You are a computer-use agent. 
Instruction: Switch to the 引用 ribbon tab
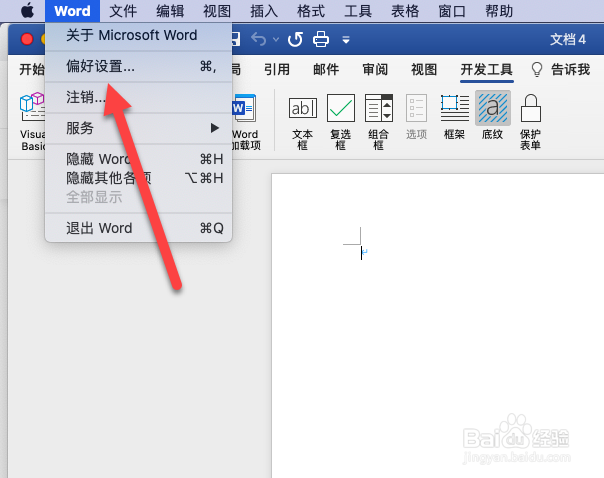click(x=277, y=70)
